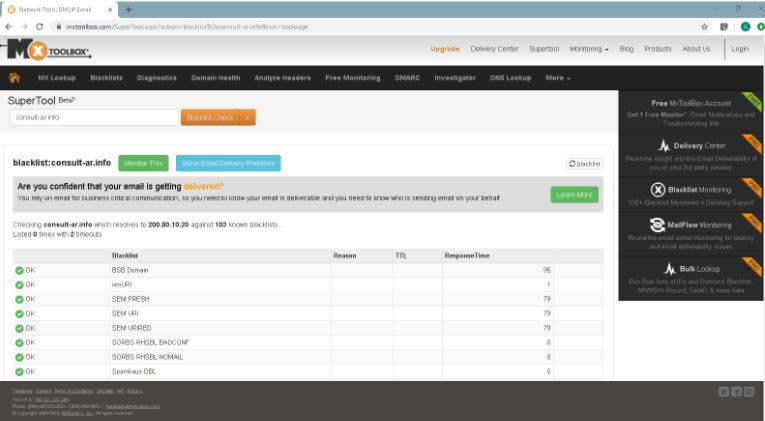Click the browser address bar
The image size is (765, 421).
click(x=376, y=27)
